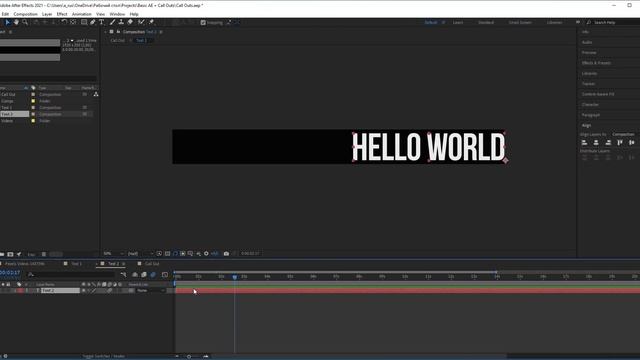Select the Pen tool
Screen dimensions: 640x360
(x=93, y=22)
